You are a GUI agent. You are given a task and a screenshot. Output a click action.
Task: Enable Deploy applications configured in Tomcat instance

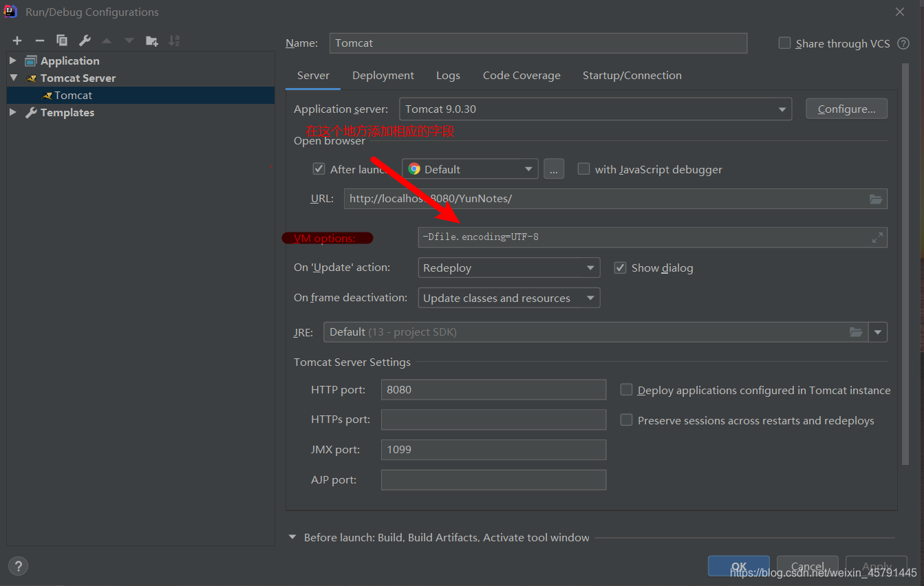point(626,389)
